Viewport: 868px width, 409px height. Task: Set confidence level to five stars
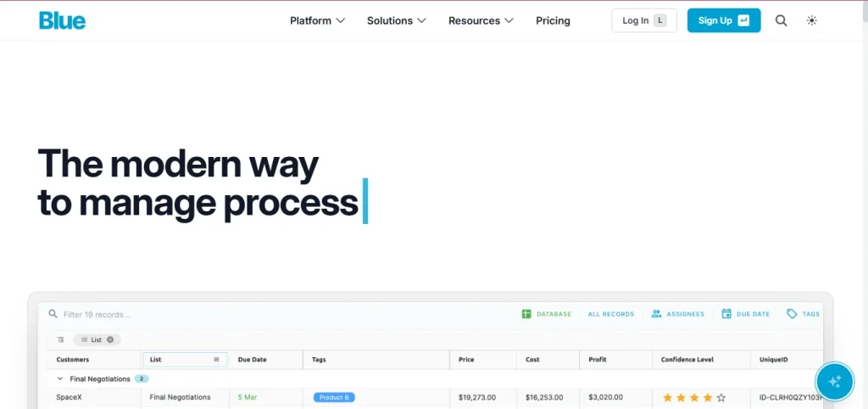(721, 397)
